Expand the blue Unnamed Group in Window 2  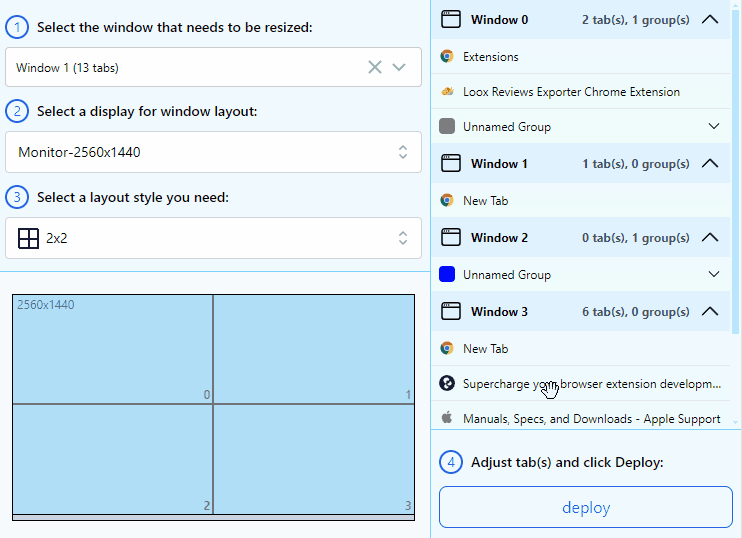point(714,274)
